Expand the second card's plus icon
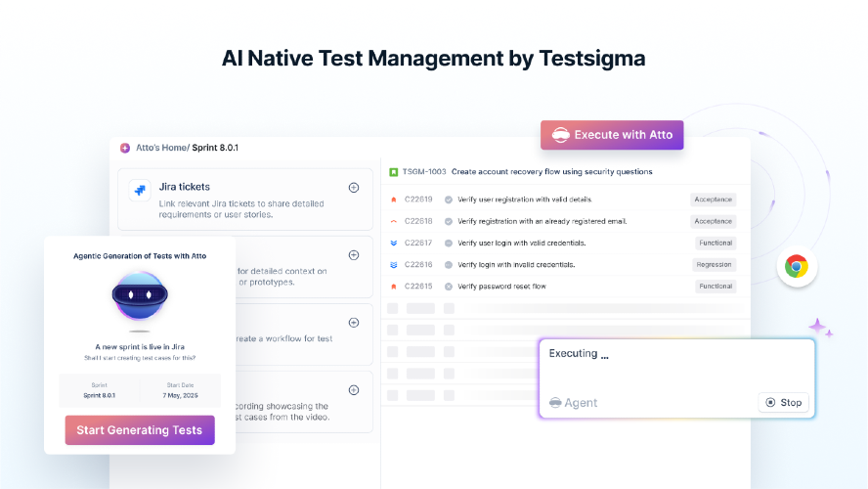This screenshot has width=868, height=489. tap(354, 255)
